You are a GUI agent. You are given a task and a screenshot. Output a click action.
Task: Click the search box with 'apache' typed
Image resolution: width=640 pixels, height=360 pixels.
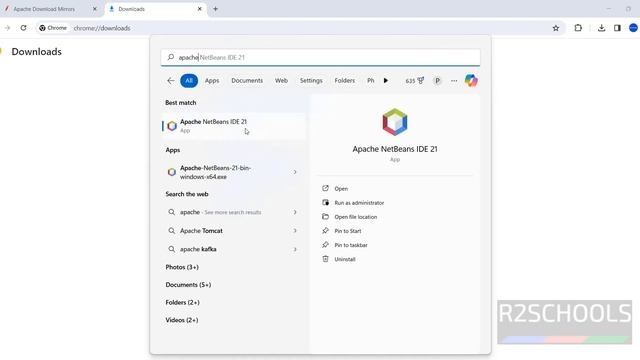click(x=320, y=57)
